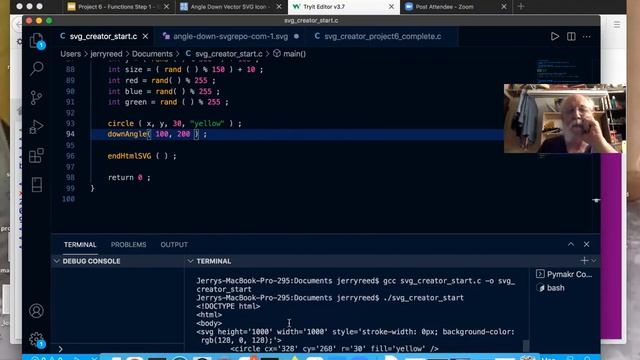Open Source Control view
This screenshot has height=360, width=640.
click(36, 98)
